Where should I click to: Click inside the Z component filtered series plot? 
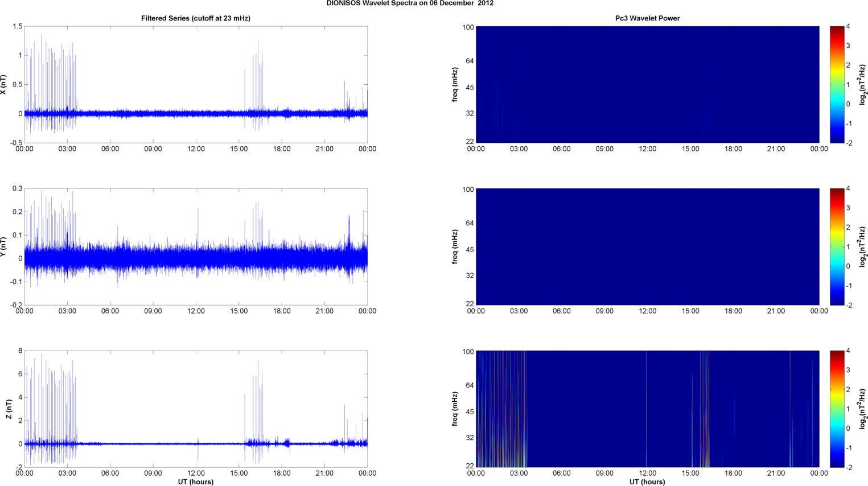pyautogui.click(x=196, y=409)
